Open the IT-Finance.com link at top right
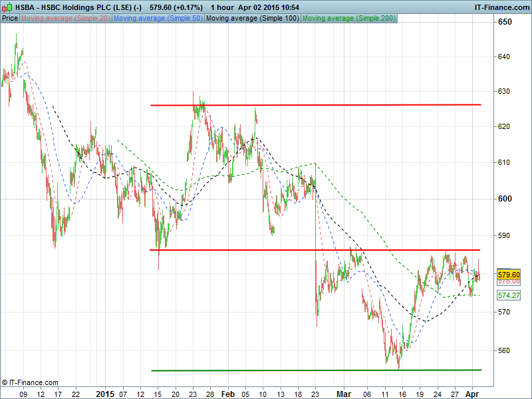The image size is (532, 399). pyautogui.click(x=501, y=7)
